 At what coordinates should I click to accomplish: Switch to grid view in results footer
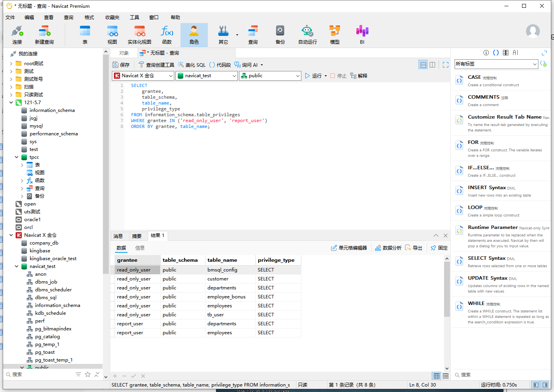coord(437,376)
